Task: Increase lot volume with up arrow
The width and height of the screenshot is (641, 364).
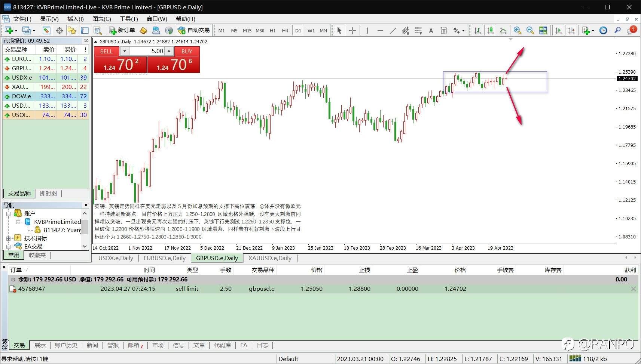Action: point(169,51)
